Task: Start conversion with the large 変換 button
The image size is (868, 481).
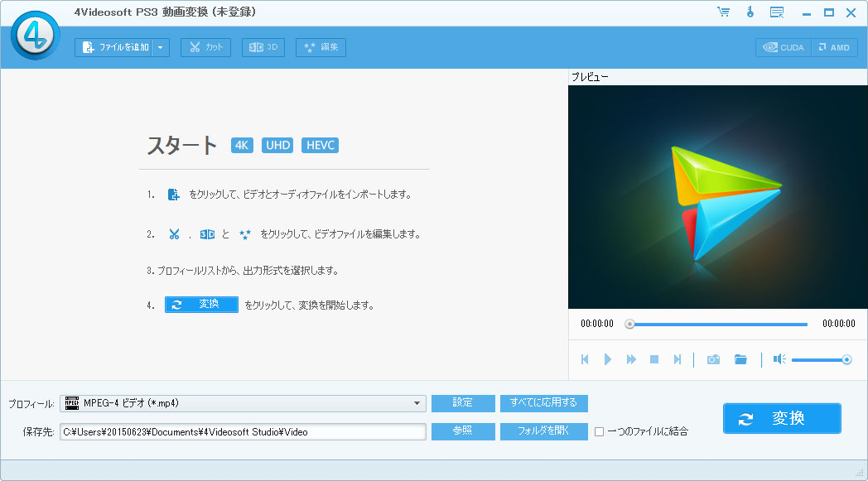Action: [782, 418]
